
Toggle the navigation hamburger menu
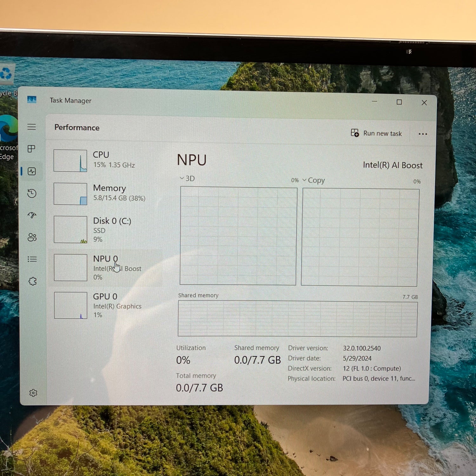point(32,127)
